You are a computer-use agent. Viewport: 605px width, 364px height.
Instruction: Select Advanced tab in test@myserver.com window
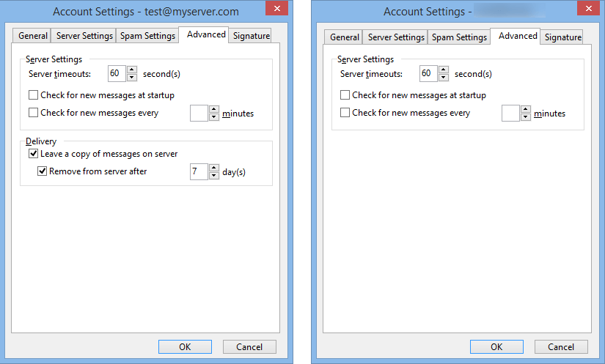pyautogui.click(x=204, y=34)
